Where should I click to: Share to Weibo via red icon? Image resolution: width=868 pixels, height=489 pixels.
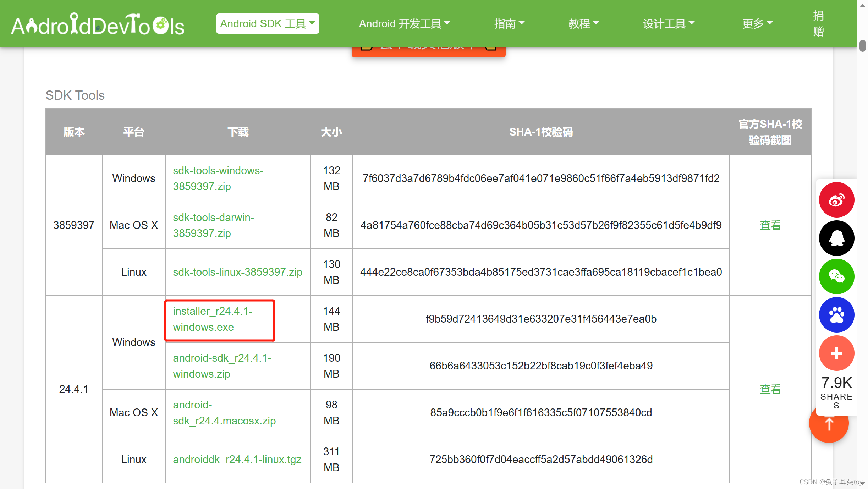tap(836, 200)
